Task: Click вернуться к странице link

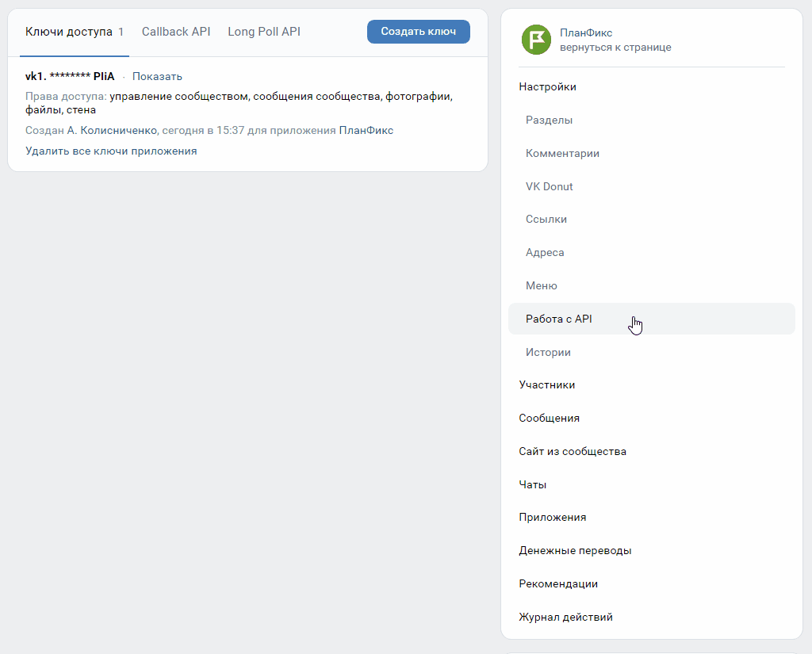Action: (615, 47)
